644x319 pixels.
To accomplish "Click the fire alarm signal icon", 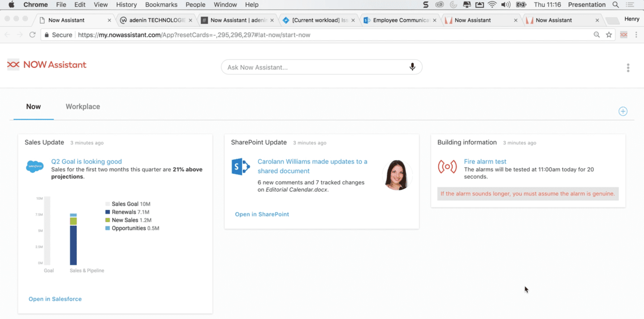I will (447, 166).
